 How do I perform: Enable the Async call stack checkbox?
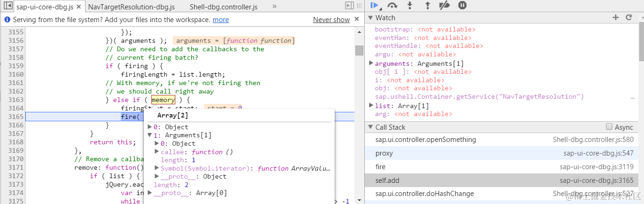(x=609, y=127)
